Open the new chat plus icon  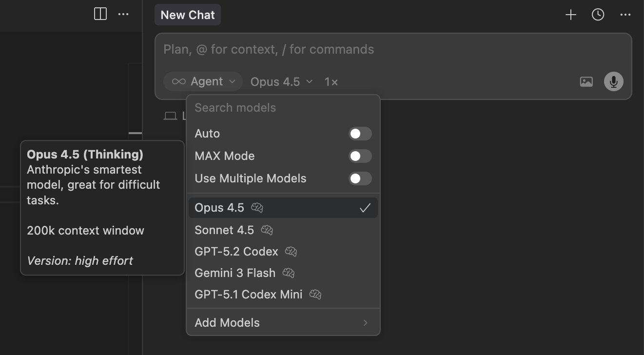point(570,14)
